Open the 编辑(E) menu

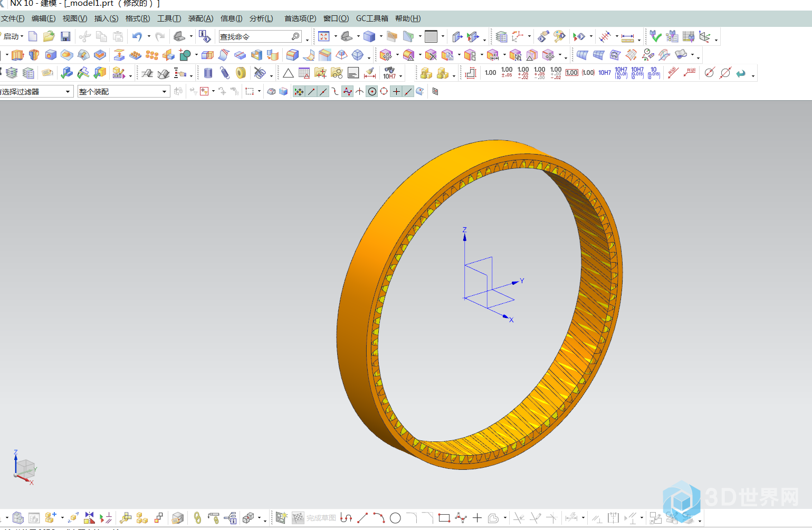click(x=44, y=18)
